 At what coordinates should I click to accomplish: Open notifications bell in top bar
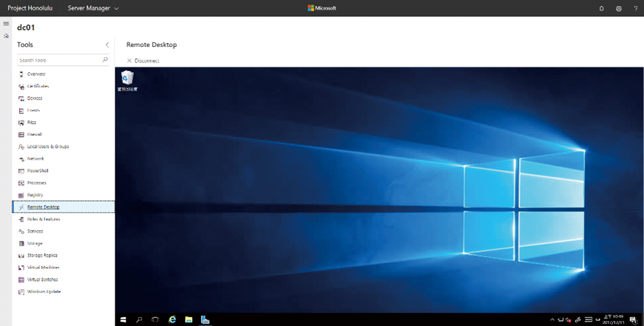(601, 8)
